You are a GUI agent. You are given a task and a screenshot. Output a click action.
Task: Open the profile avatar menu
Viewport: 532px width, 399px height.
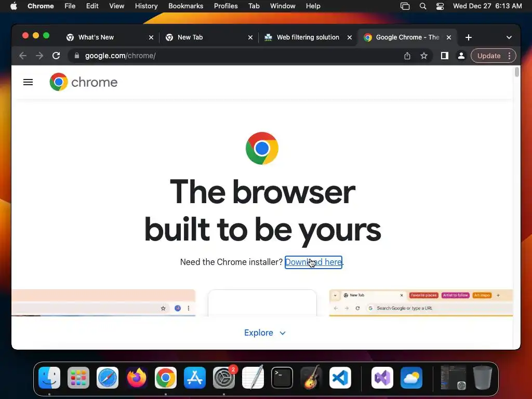pos(461,56)
